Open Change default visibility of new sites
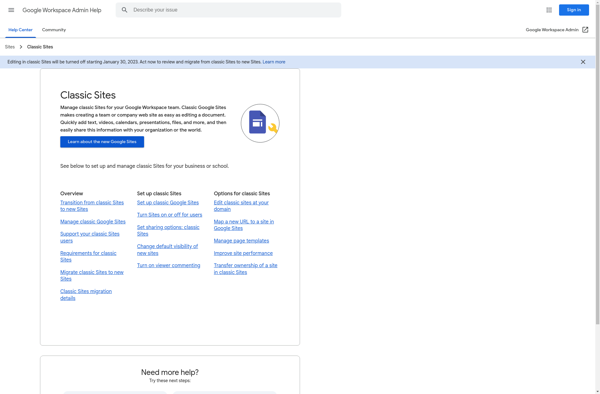 pyautogui.click(x=167, y=250)
